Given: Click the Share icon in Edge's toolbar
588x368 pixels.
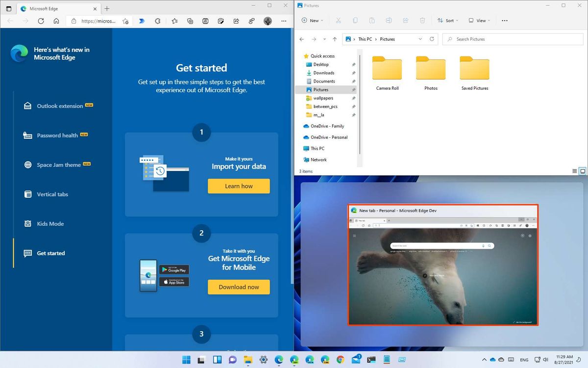Looking at the screenshot, I should [236, 21].
